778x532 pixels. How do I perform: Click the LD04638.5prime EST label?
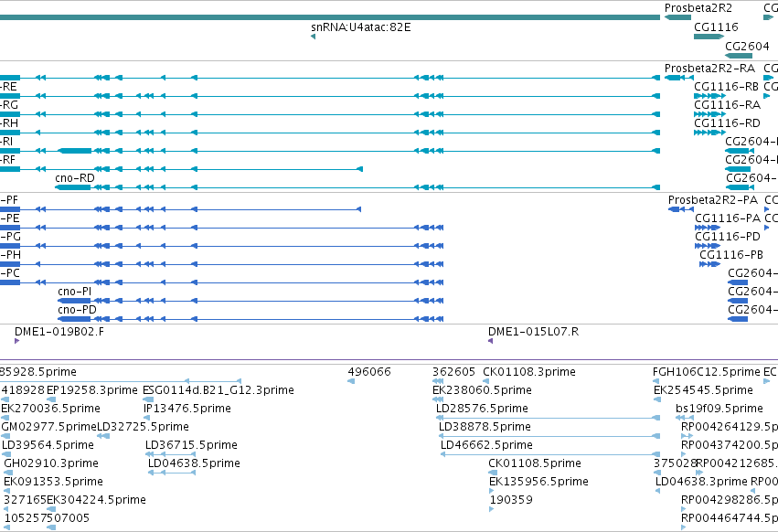coord(194,463)
